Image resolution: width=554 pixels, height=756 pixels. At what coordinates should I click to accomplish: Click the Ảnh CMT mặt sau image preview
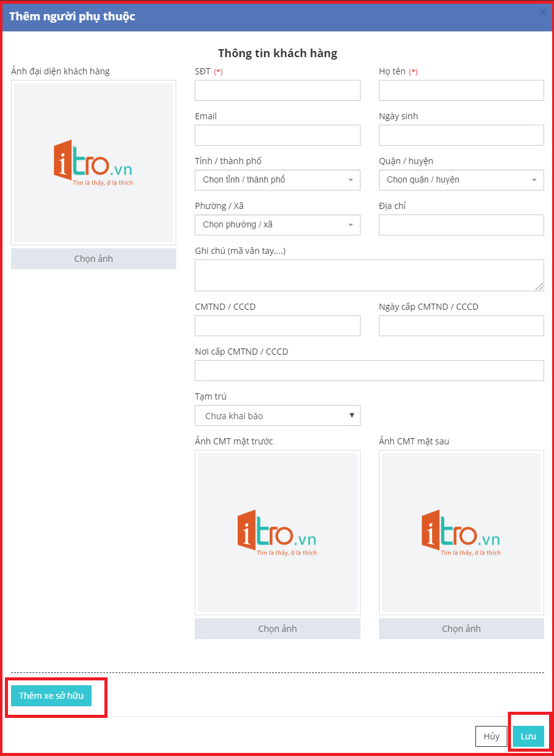[461, 532]
